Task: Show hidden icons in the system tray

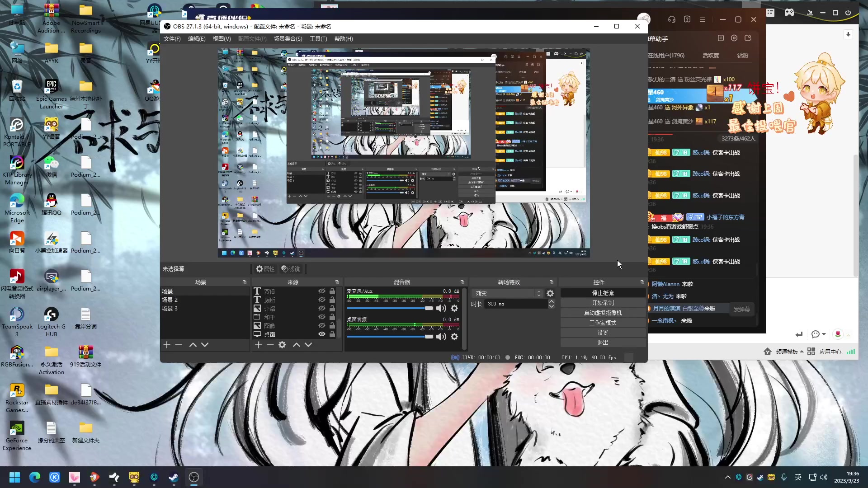Action: pos(727,477)
